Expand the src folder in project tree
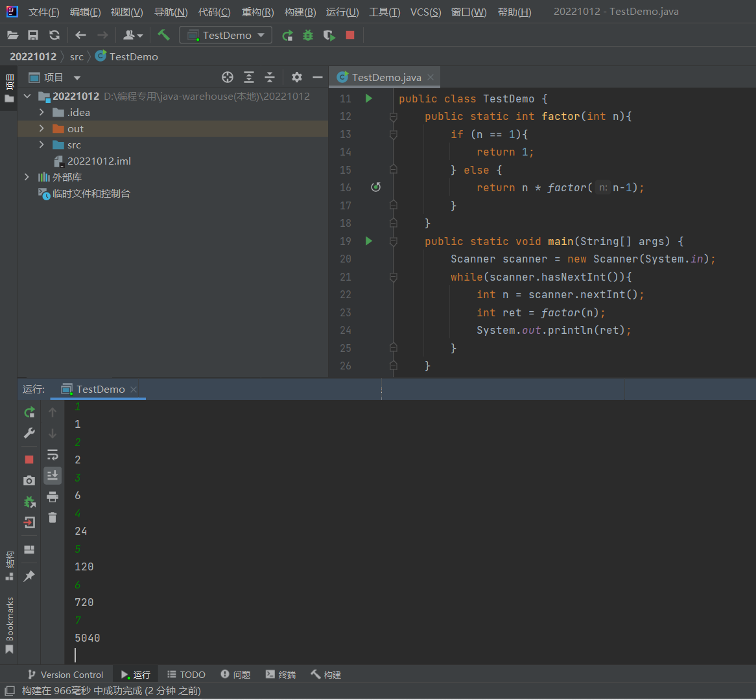This screenshot has width=756, height=700. point(42,145)
